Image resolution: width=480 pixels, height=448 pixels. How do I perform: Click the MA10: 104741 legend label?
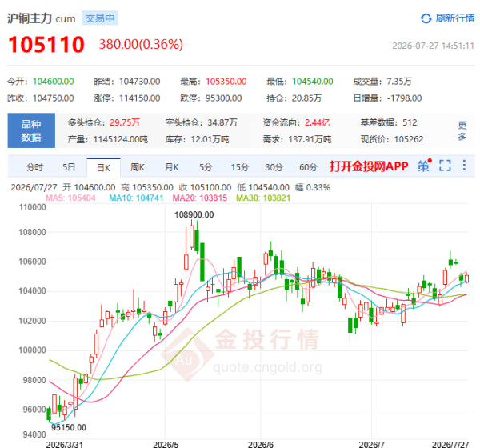(x=136, y=198)
